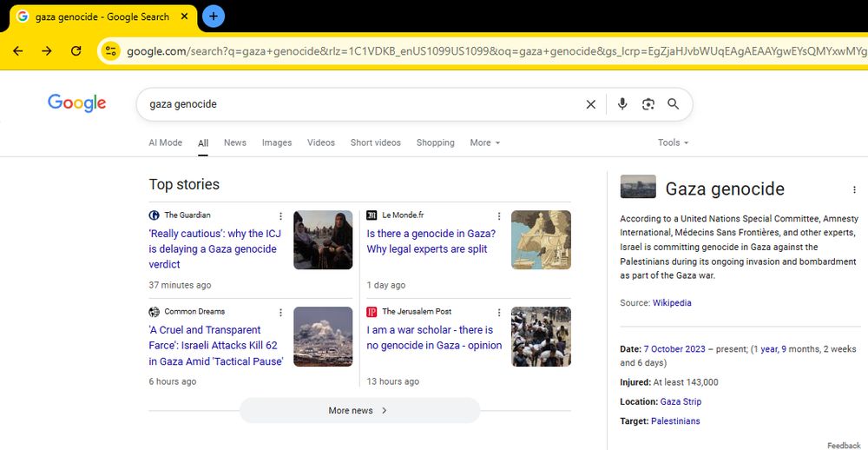Clear the search box with the X icon
Screen dimensions: 868x450
pos(590,104)
